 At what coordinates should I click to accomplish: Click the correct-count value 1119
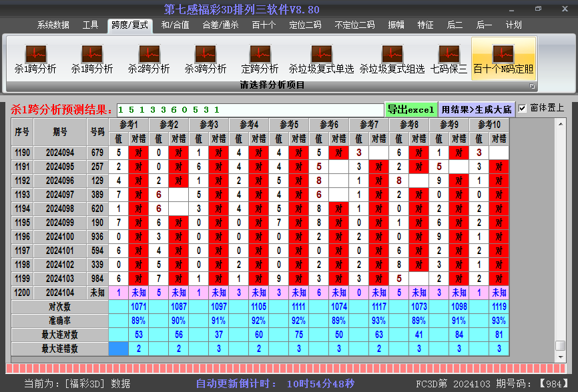click(x=499, y=307)
